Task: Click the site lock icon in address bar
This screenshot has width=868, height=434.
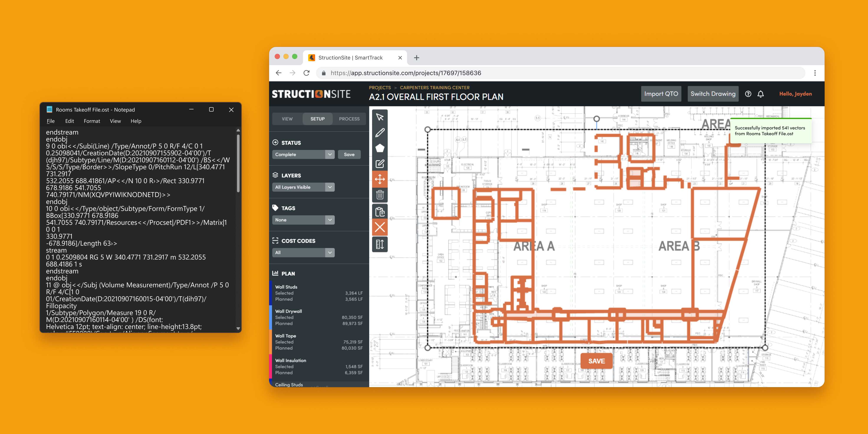Action: point(324,73)
